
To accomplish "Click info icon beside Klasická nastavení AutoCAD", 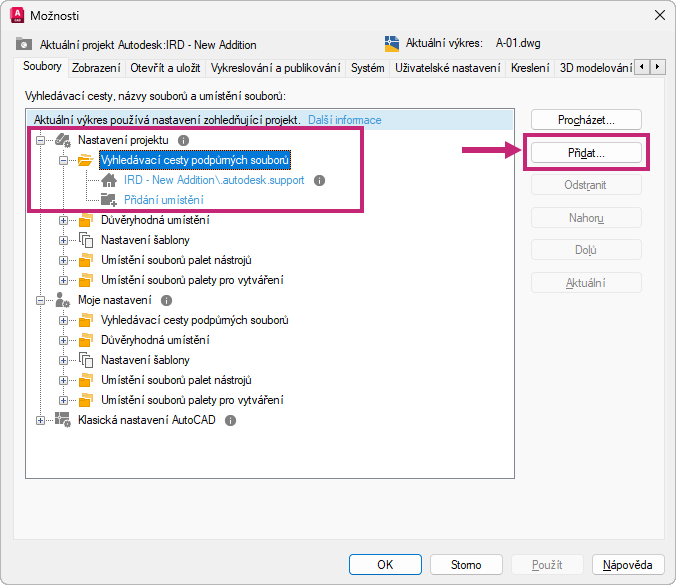I will (x=231, y=420).
